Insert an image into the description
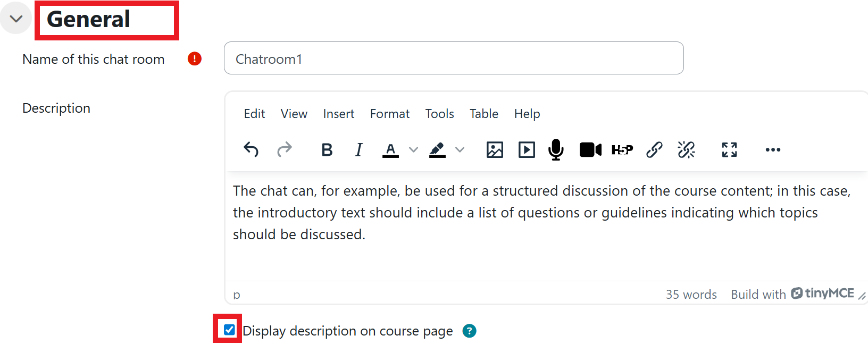 coord(495,150)
